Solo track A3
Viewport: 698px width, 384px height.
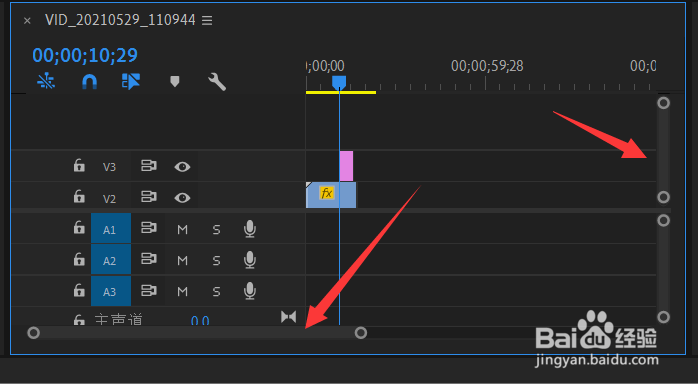216,292
